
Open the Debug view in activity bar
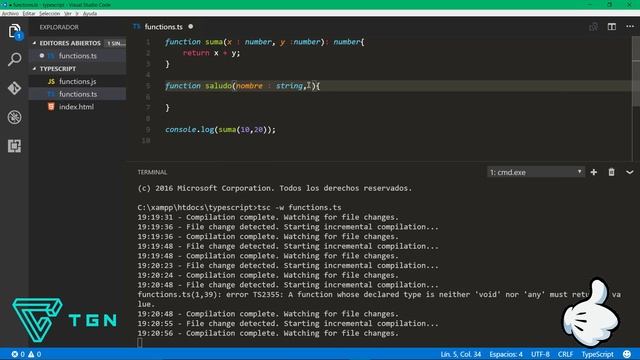pyautogui.click(x=14, y=117)
